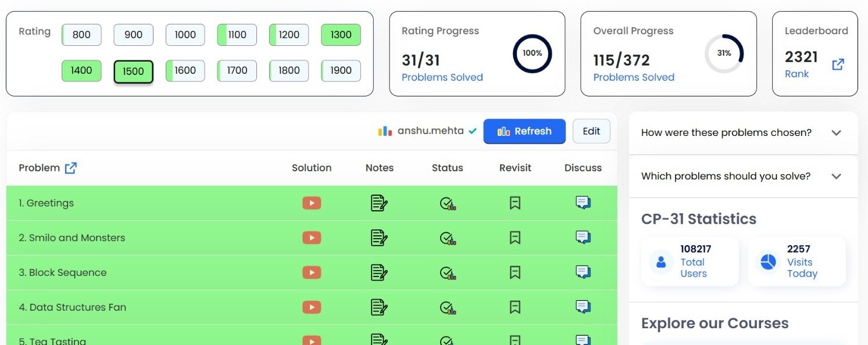Open Block Sequence discussion chat
Viewport: 868px width, 345px height.
(583, 272)
